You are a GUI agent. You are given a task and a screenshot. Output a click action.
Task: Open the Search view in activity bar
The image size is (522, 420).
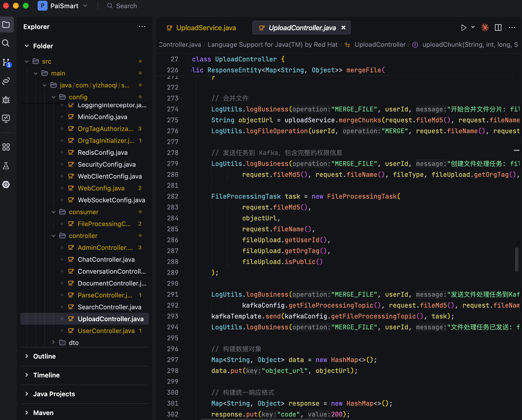click(6, 43)
